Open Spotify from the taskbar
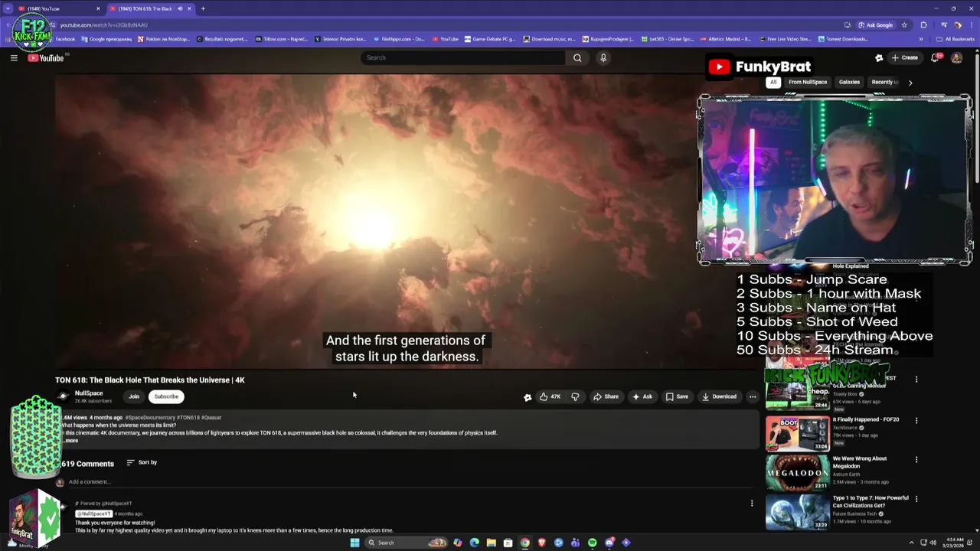The height and width of the screenshot is (551, 980). (593, 543)
